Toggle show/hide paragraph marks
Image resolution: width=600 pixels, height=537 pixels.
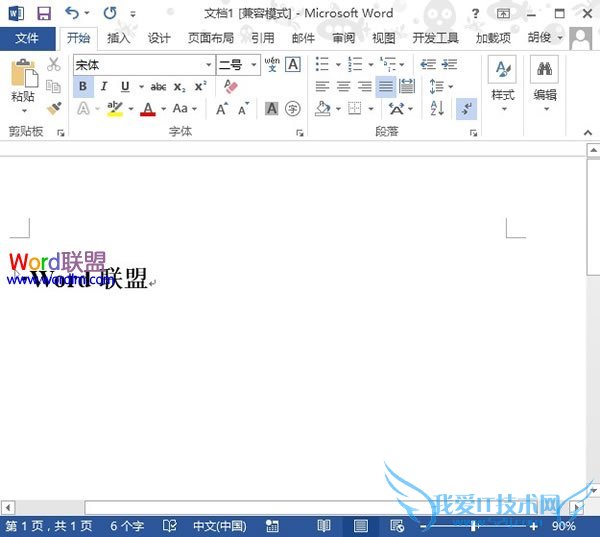click(466, 109)
